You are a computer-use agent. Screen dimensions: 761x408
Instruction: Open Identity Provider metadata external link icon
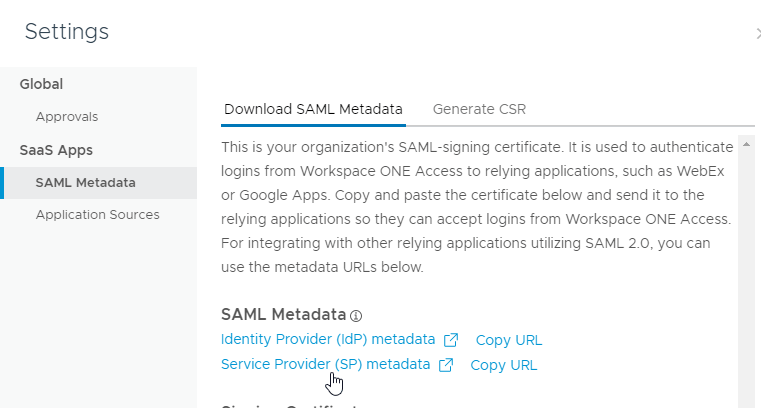coord(451,339)
